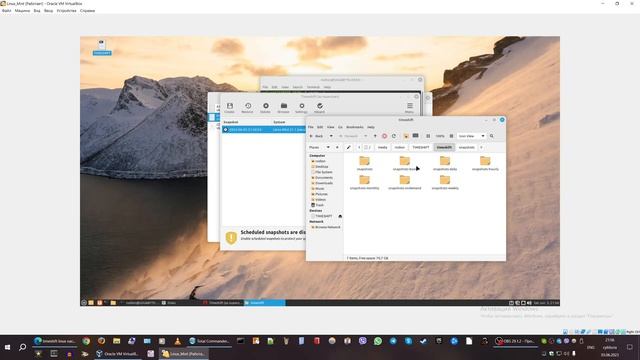
Task: Select File System in Places sidebar
Action: pyautogui.click(x=323, y=172)
